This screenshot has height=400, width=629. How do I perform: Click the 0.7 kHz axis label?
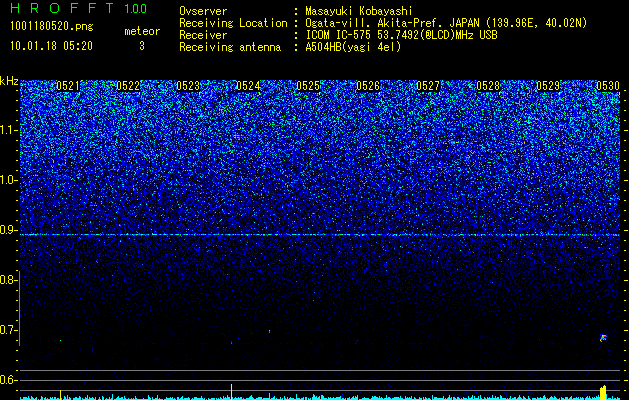pyautogui.click(x=8, y=330)
